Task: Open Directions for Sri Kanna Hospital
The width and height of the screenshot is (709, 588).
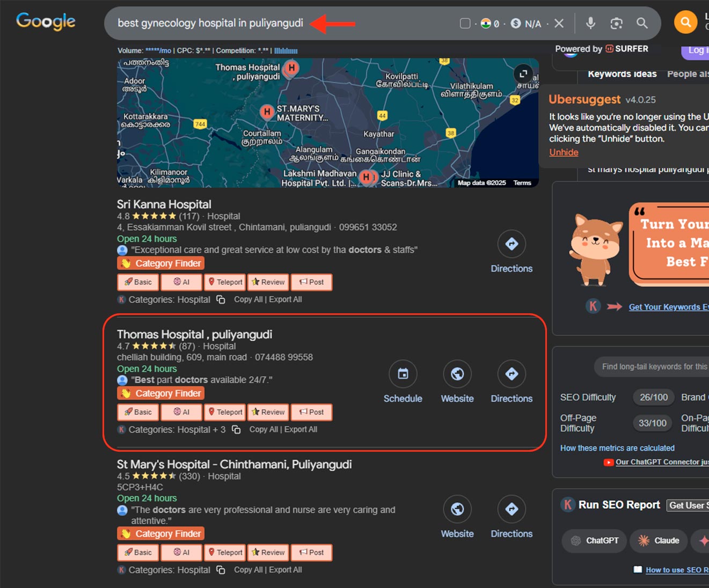Action: click(511, 244)
